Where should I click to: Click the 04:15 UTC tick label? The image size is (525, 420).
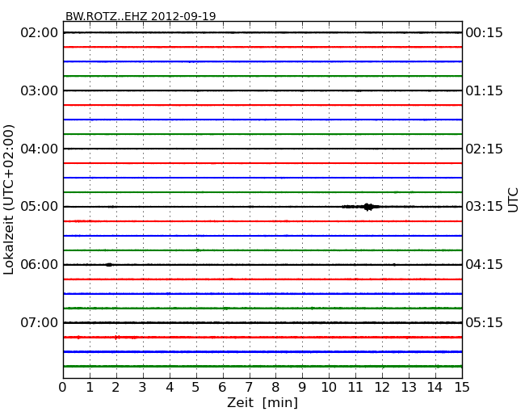coord(484,265)
